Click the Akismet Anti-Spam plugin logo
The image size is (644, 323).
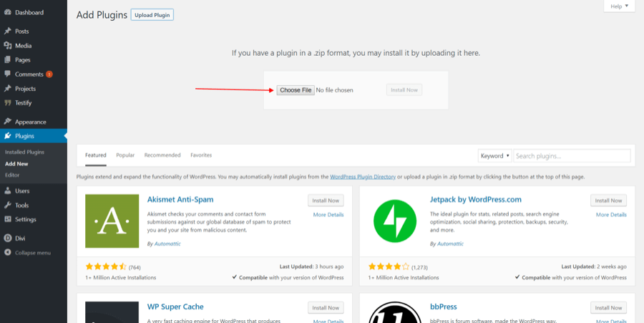pos(112,221)
